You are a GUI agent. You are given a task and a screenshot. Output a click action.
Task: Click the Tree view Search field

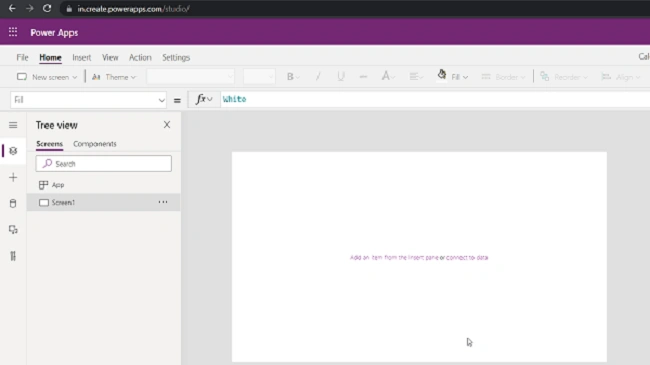(x=104, y=163)
